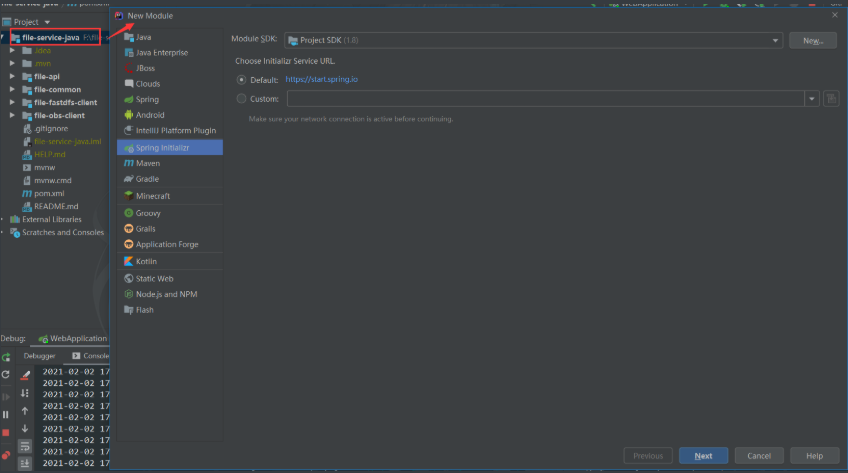Expand the file-common module
The height and width of the screenshot is (473, 848).
(12, 90)
